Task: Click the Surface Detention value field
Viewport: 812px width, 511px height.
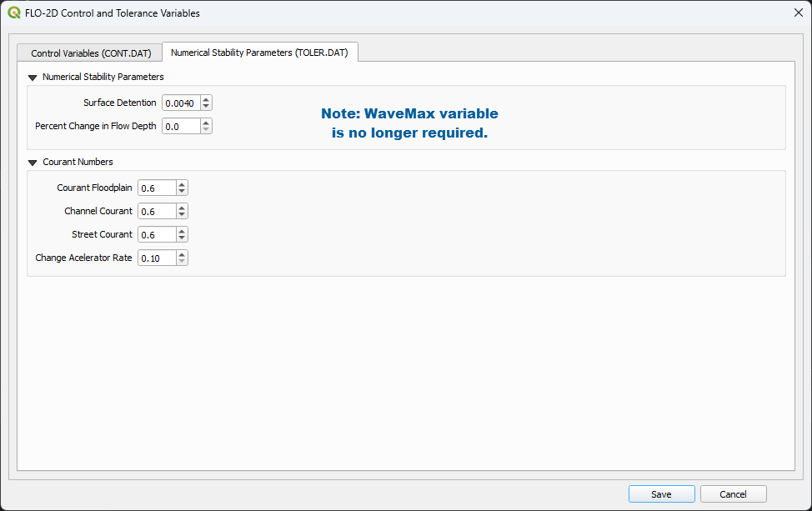Action: pos(180,103)
